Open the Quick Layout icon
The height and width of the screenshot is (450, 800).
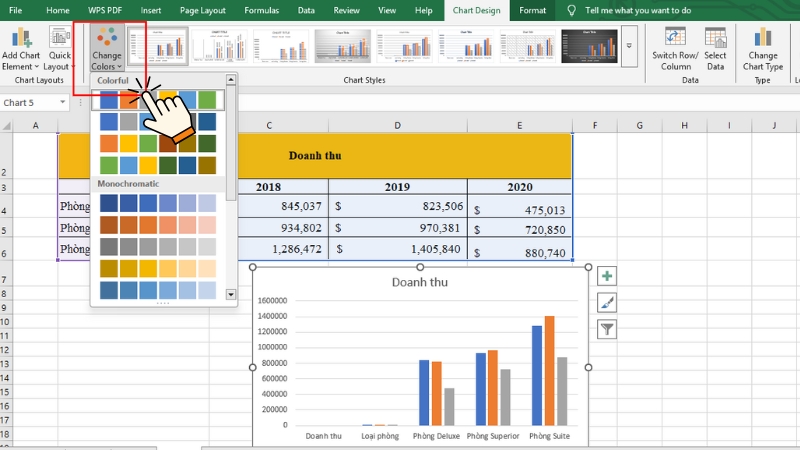coord(59,38)
